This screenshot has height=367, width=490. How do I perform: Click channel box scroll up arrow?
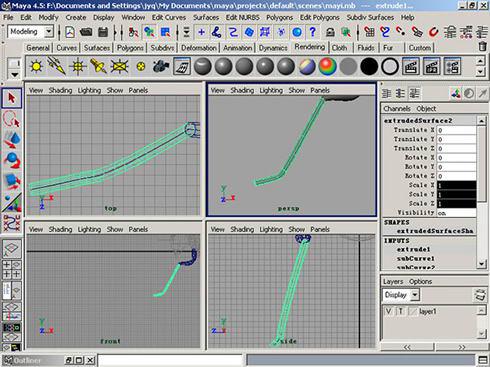pyautogui.click(x=481, y=121)
